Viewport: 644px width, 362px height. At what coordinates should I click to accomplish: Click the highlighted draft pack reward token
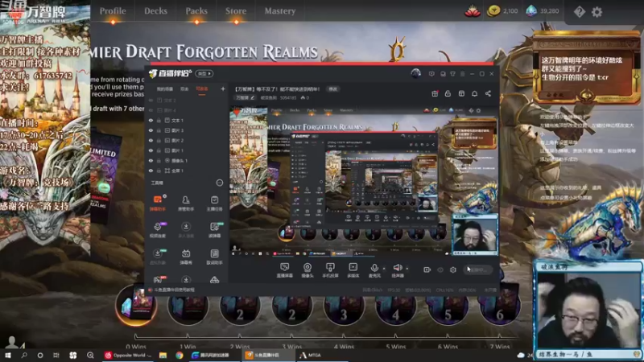click(136, 306)
